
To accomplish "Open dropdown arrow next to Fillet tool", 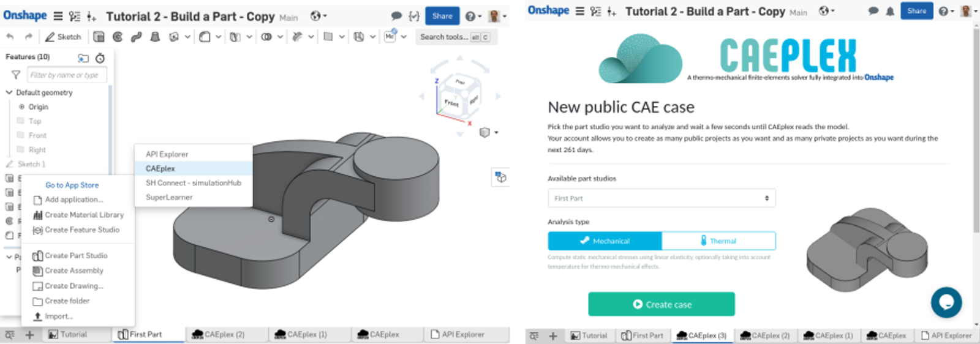I will pyautogui.click(x=218, y=37).
